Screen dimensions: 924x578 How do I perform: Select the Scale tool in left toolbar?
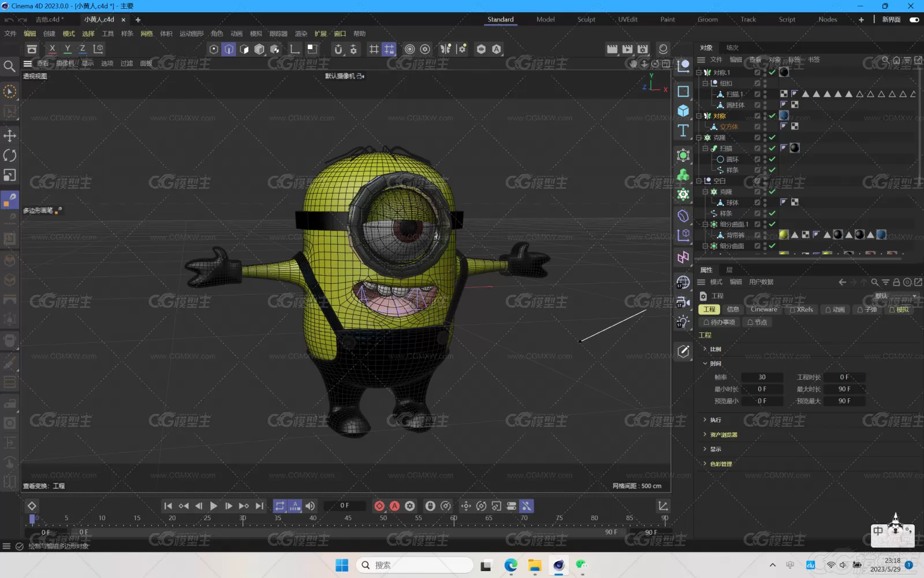click(10, 175)
